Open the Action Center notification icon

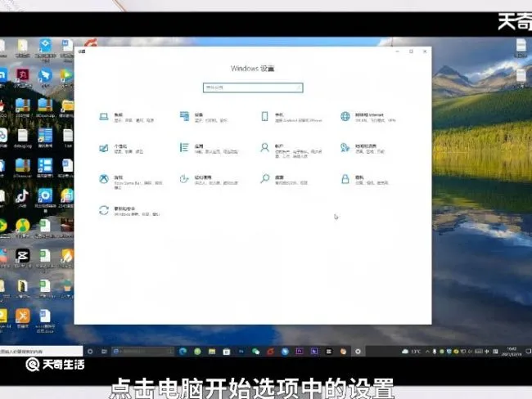click(x=528, y=352)
